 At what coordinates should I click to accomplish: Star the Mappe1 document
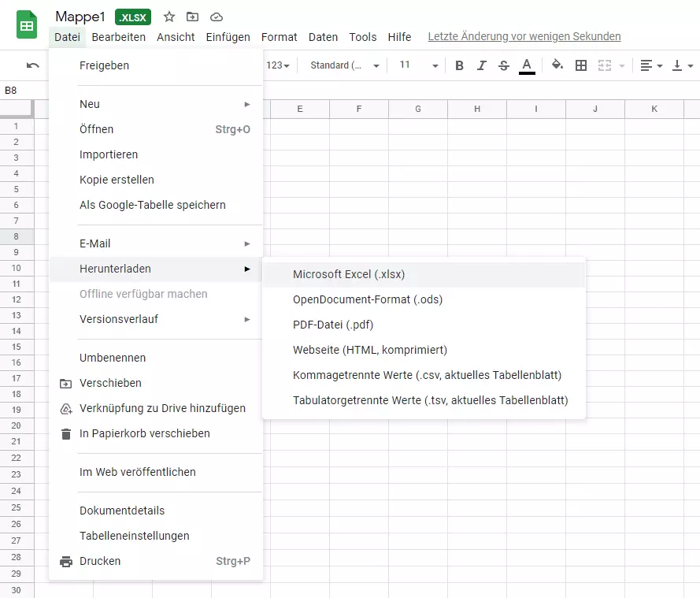click(169, 17)
